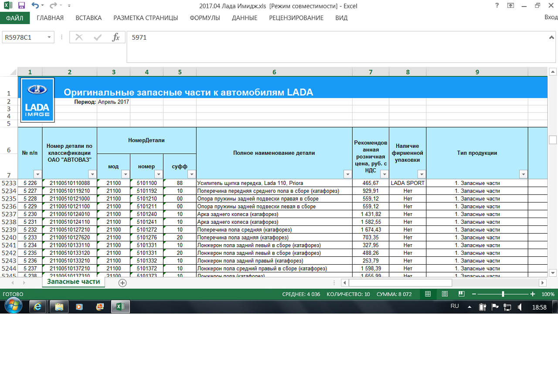Click the Вход sign-in link

(x=551, y=17)
